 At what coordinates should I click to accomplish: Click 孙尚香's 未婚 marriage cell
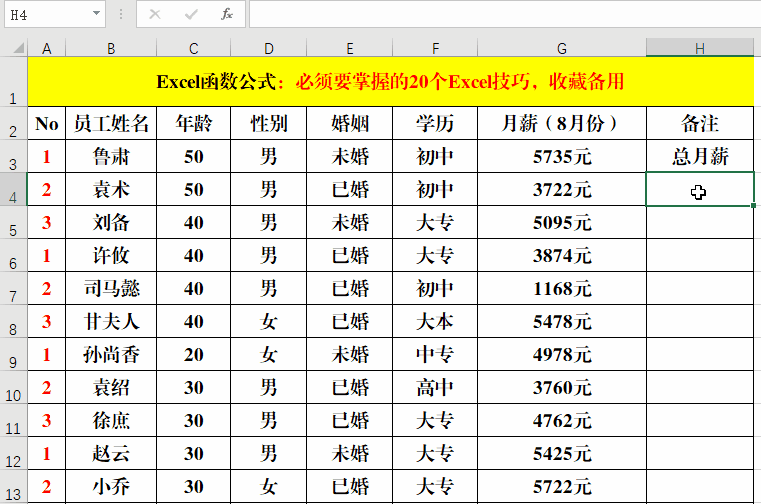(349, 354)
